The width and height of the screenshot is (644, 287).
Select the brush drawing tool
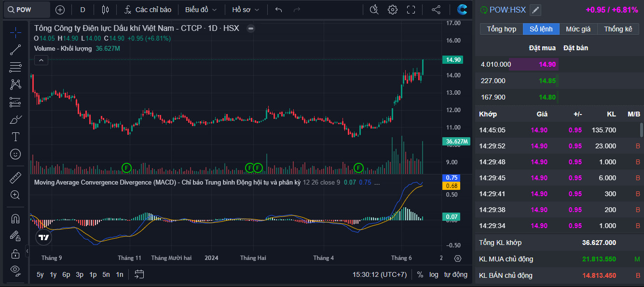point(15,119)
